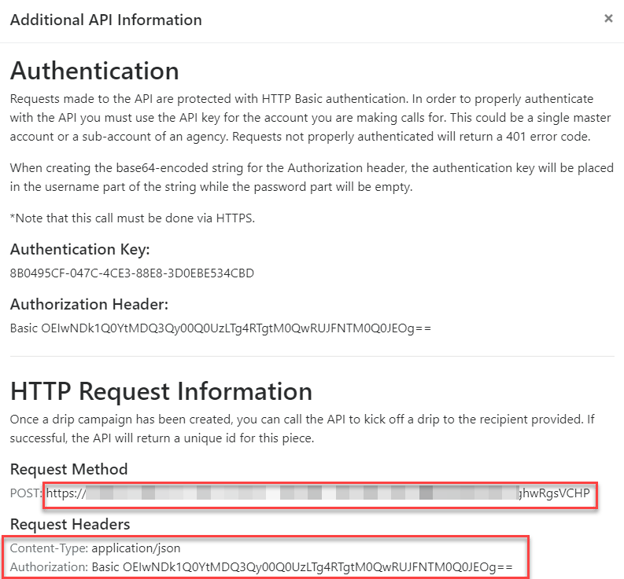This screenshot has width=624, height=579.
Task: Click the HTTP Basic authentication description paragraph
Action: coord(310,118)
